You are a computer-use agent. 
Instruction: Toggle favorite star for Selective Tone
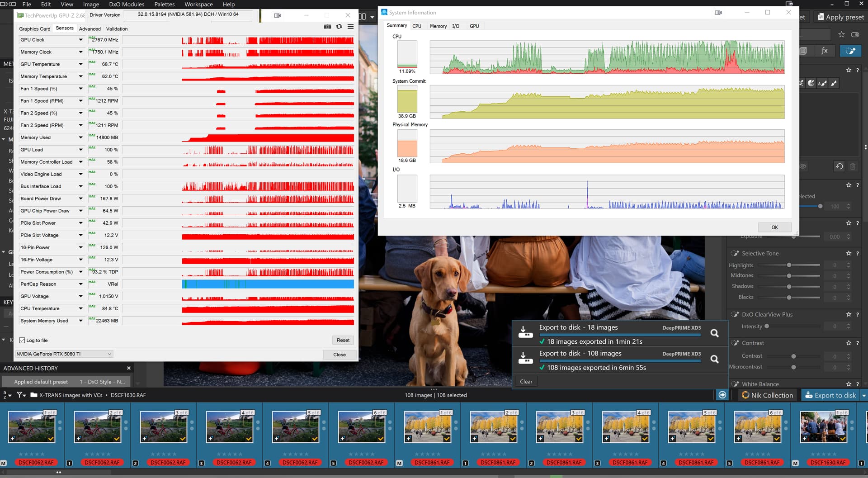849,253
